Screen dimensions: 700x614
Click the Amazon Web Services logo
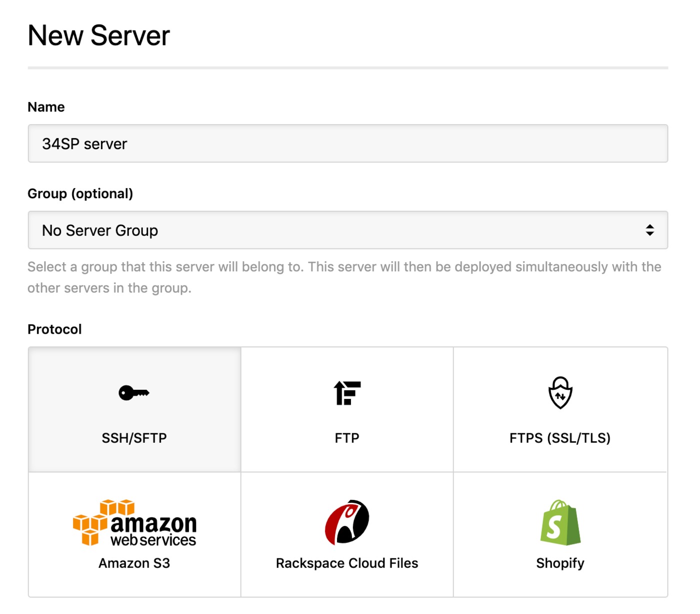(x=134, y=522)
